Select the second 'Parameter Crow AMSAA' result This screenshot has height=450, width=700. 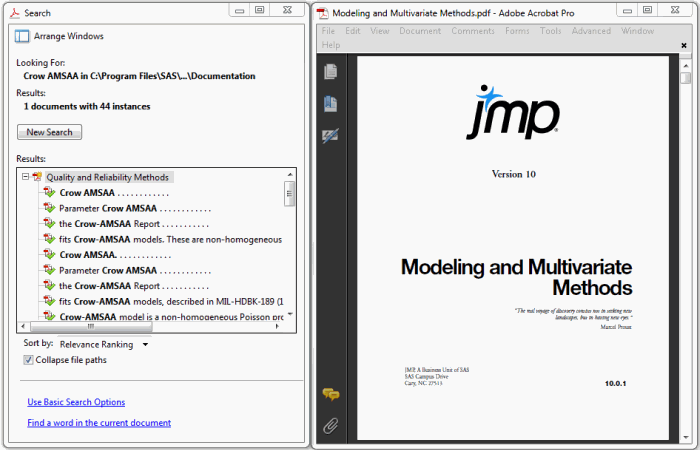[x=135, y=271]
